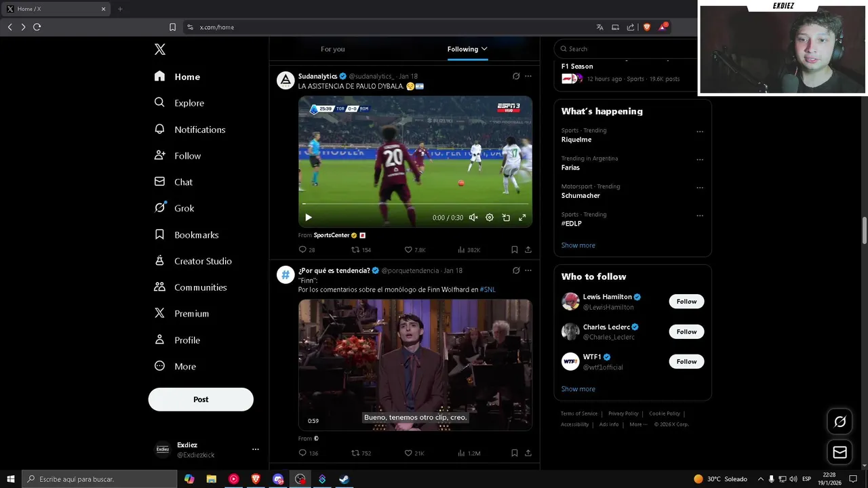Screen dimensions: 868x488
Task: Enter fullscreen on Dybala video
Action: 522,218
